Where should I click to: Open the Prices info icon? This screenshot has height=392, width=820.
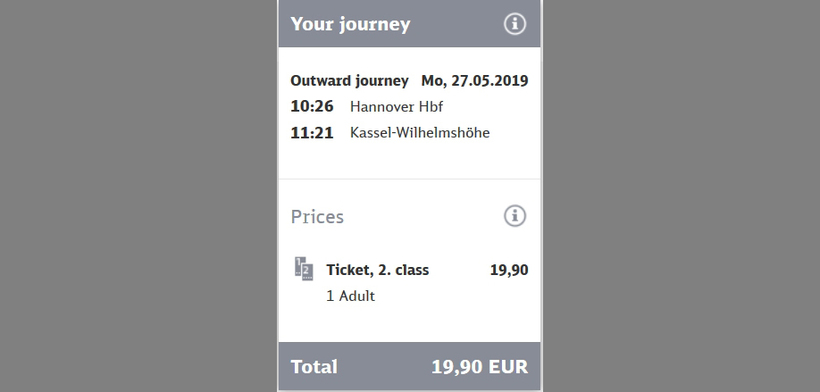[x=515, y=216]
